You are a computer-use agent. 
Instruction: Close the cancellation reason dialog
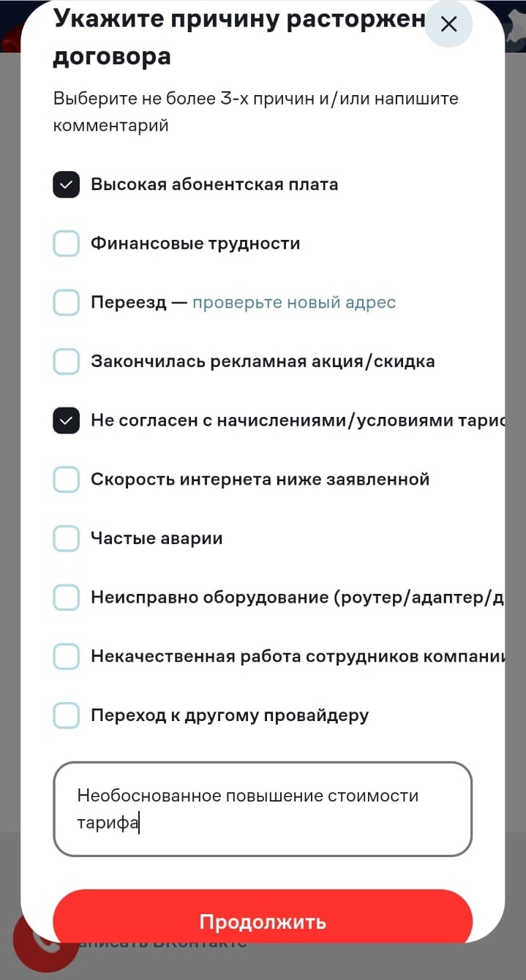pos(448,24)
